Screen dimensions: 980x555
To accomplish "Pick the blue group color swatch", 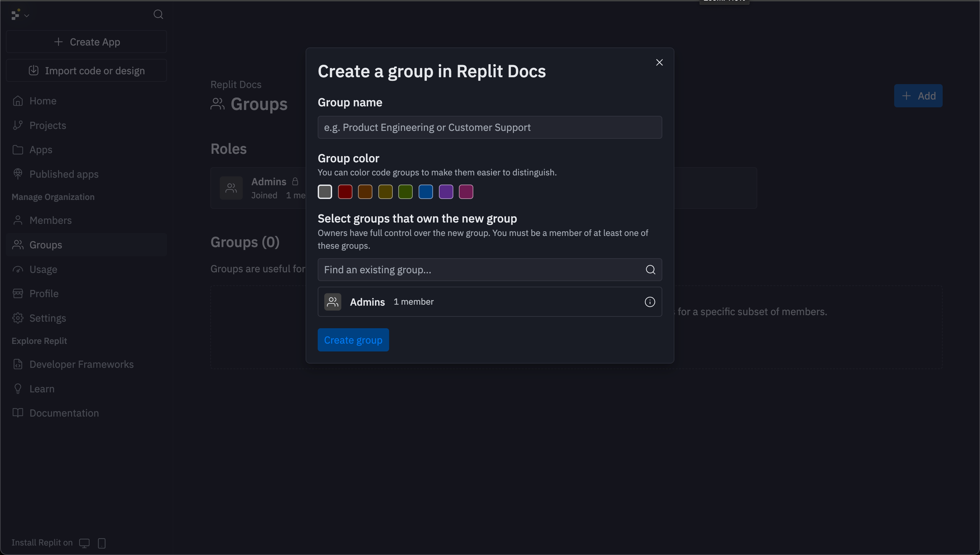I will (425, 192).
